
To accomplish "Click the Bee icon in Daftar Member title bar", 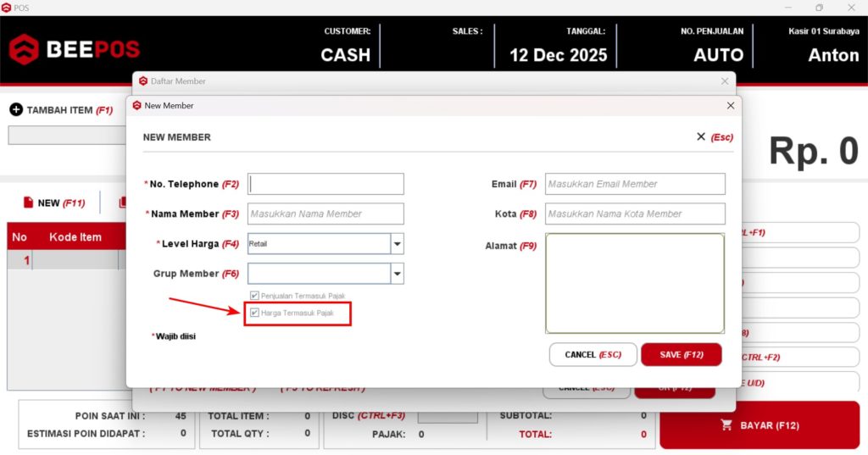I will [143, 81].
